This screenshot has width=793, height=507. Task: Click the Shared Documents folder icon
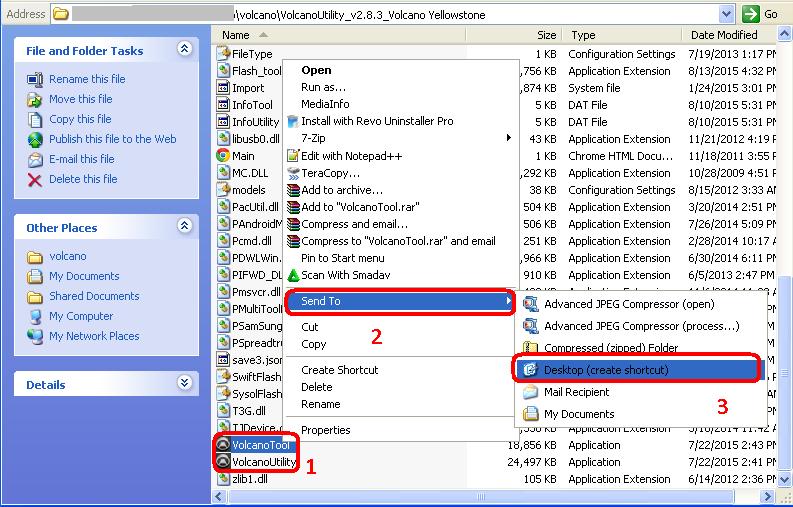point(35,297)
